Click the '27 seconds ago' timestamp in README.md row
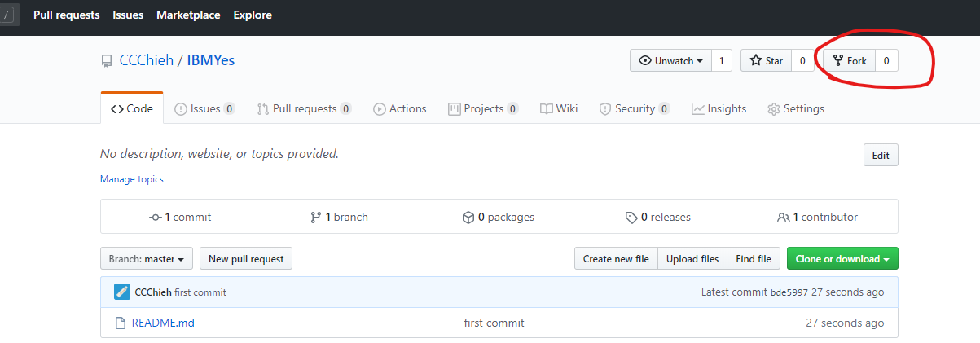 [x=845, y=323]
